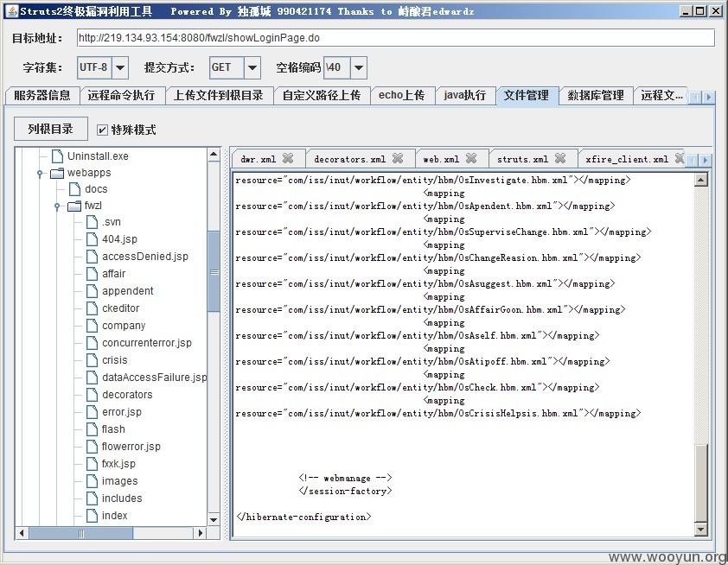Select the struts.xml file tab
This screenshot has width=728, height=565.
(x=523, y=159)
